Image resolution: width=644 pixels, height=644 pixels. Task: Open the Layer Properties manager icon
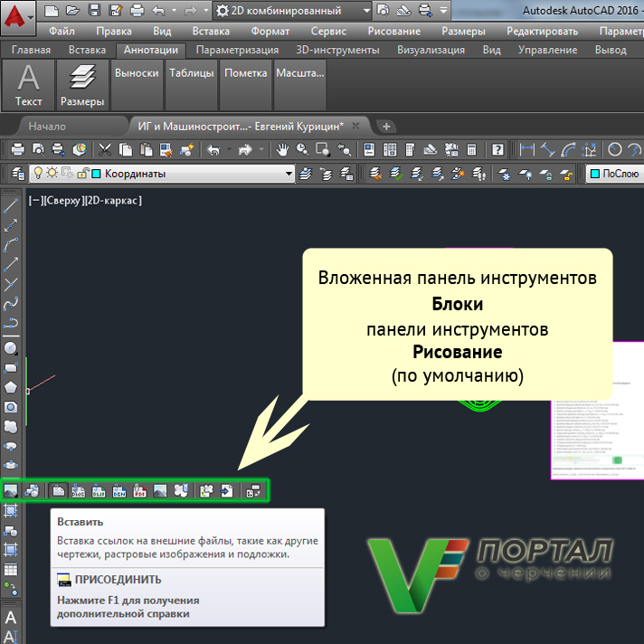pyautogui.click(x=18, y=174)
